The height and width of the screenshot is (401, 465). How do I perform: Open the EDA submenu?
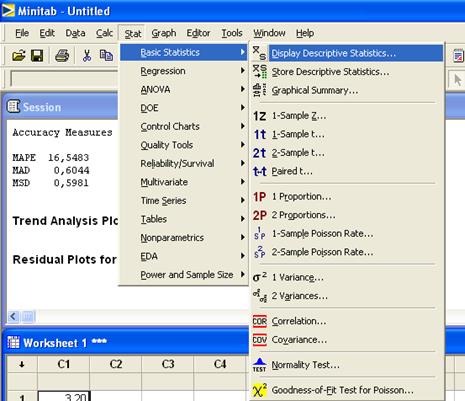tap(183, 256)
